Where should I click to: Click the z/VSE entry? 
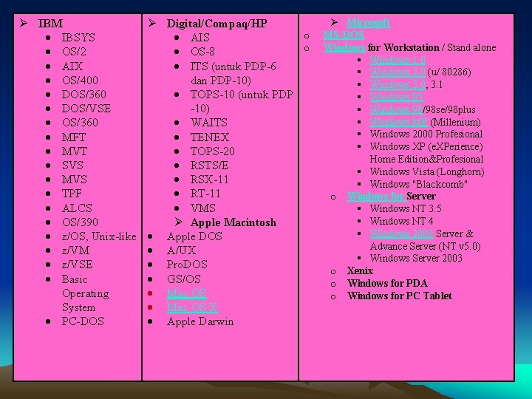(77, 265)
